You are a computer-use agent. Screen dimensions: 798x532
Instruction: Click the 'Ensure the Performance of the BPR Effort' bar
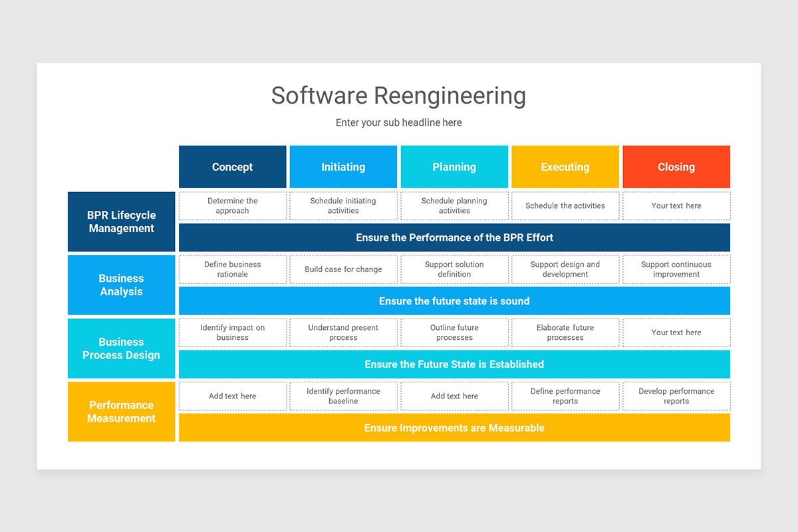click(454, 237)
